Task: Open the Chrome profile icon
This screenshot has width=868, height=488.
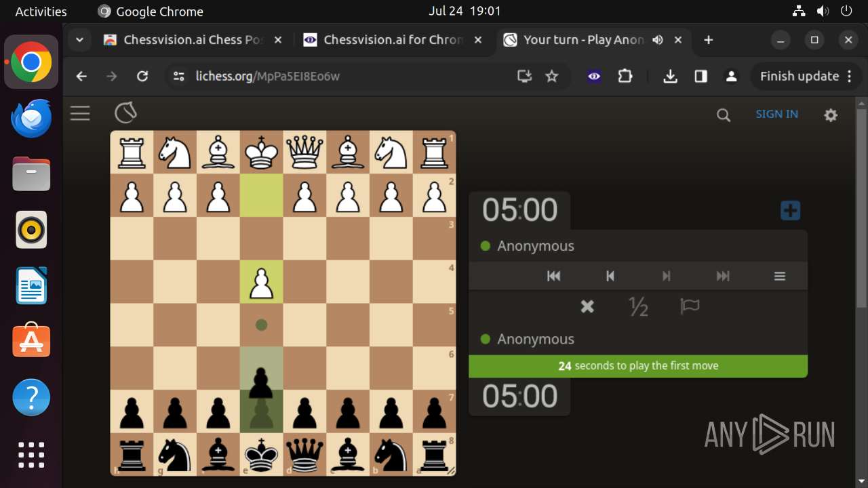Action: point(731,77)
